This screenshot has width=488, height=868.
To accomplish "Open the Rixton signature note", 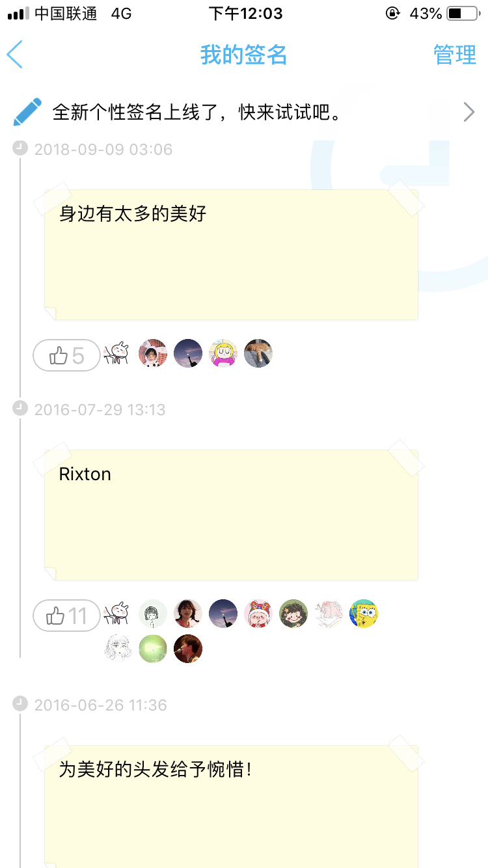I will coord(231,515).
